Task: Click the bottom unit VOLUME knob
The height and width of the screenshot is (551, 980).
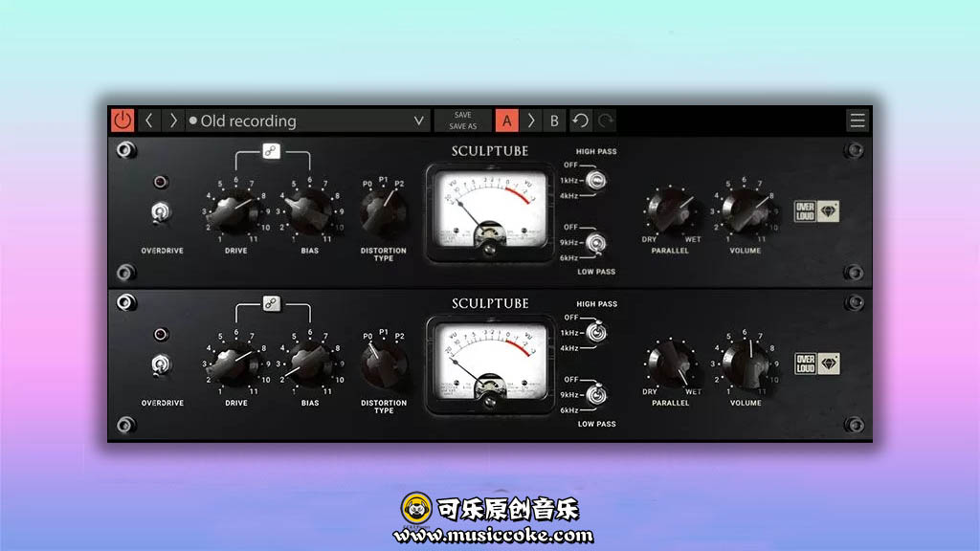Action: coord(745,364)
